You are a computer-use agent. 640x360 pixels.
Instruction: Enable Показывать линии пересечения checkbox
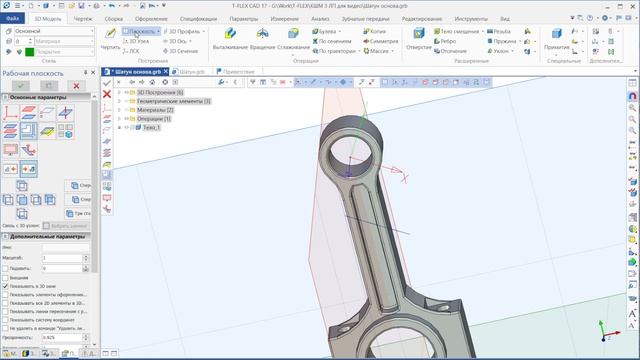click(x=5, y=311)
